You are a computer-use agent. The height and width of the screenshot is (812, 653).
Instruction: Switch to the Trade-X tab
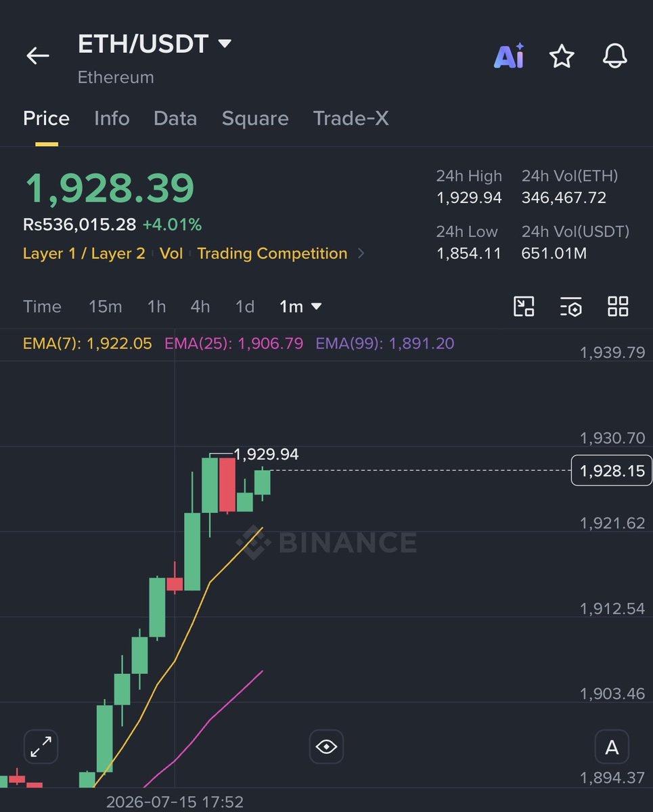(351, 118)
